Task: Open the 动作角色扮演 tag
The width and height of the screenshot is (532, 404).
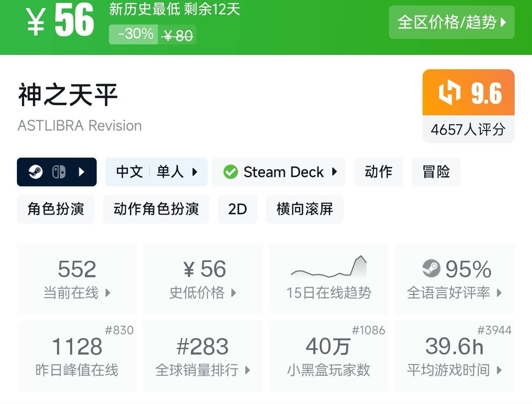Action: pyautogui.click(x=156, y=209)
